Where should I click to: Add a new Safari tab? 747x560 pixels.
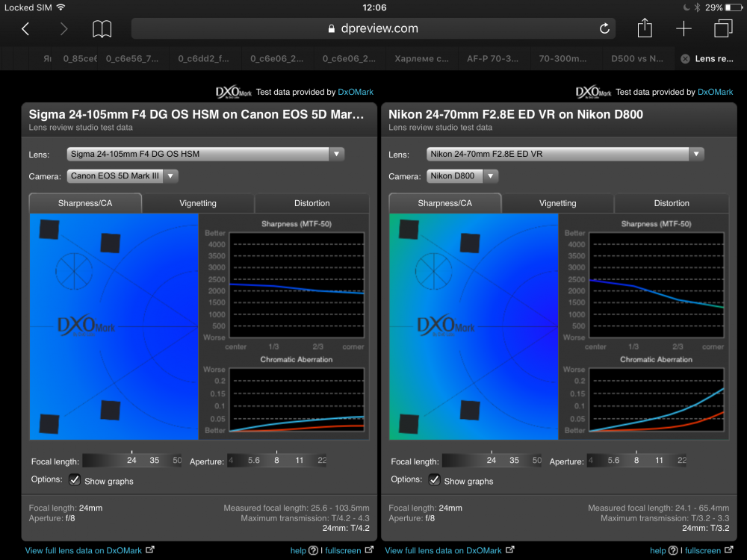click(684, 28)
